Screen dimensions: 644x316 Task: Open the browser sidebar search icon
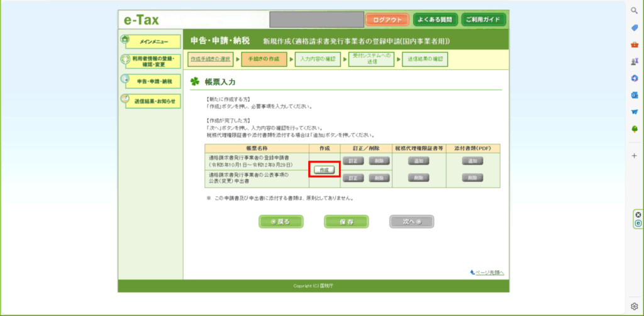(x=634, y=11)
